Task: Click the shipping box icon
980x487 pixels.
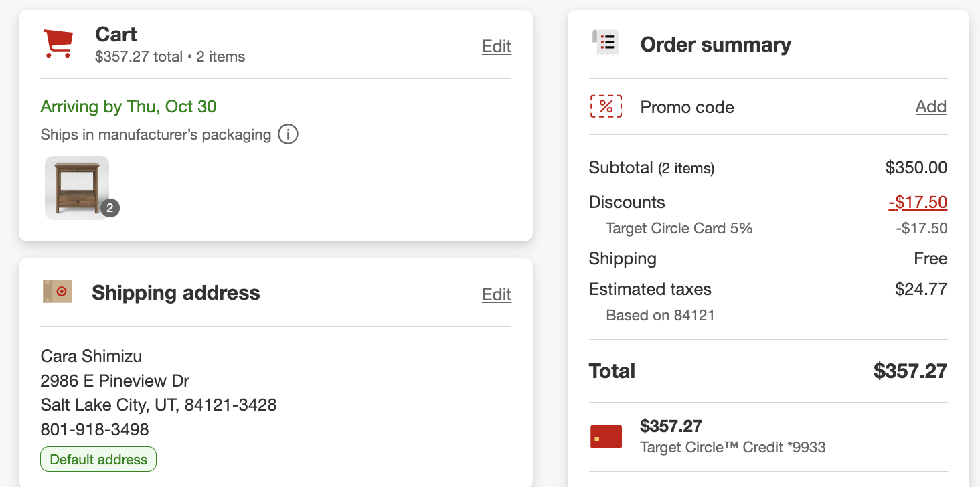Action: pyautogui.click(x=57, y=292)
